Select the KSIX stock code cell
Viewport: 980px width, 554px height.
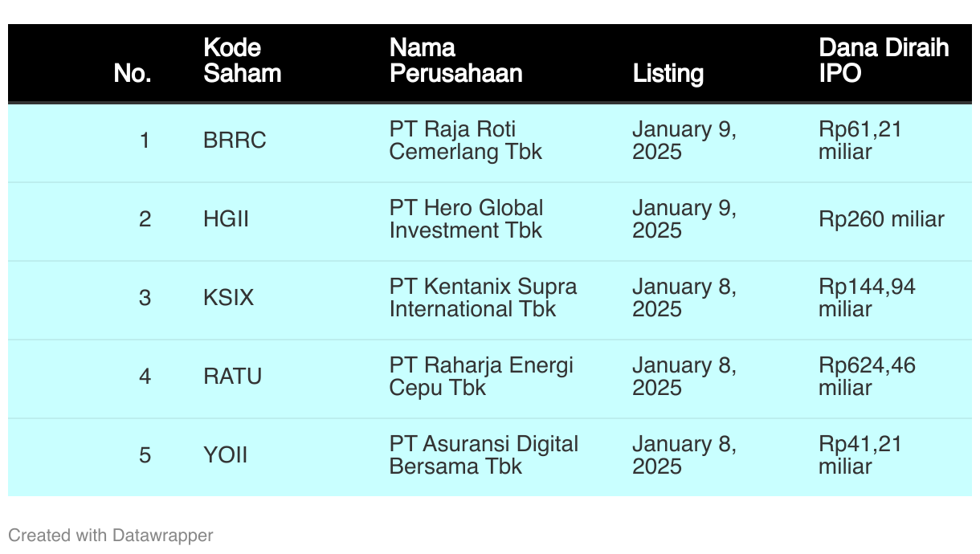click(228, 298)
